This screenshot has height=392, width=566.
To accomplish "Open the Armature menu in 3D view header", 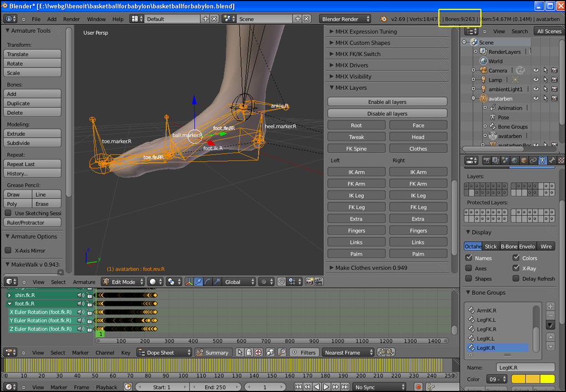I will 84,282.
